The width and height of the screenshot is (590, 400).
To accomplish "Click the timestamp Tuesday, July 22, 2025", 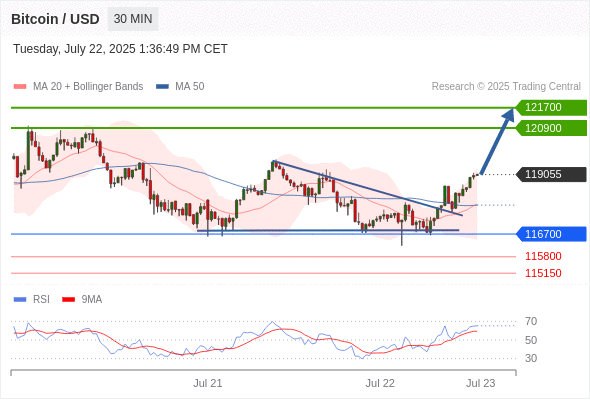I will 74,49.
